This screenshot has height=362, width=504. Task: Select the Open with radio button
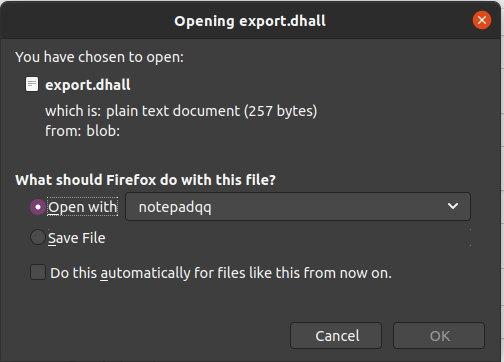tap(38, 207)
